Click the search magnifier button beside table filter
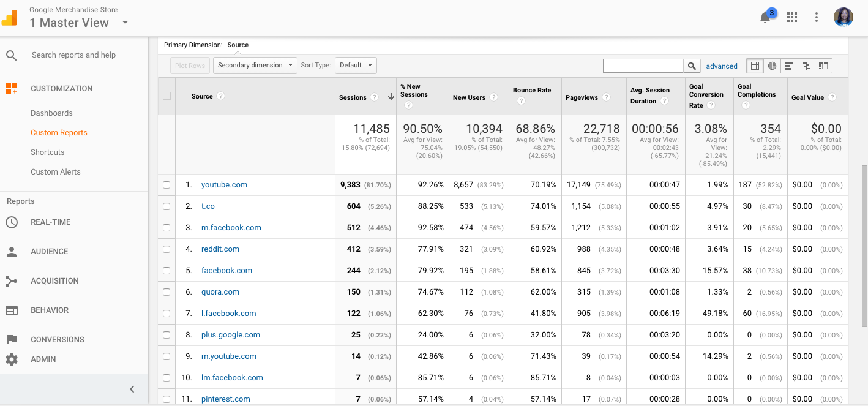Viewport: 868px width, 406px height. point(692,66)
